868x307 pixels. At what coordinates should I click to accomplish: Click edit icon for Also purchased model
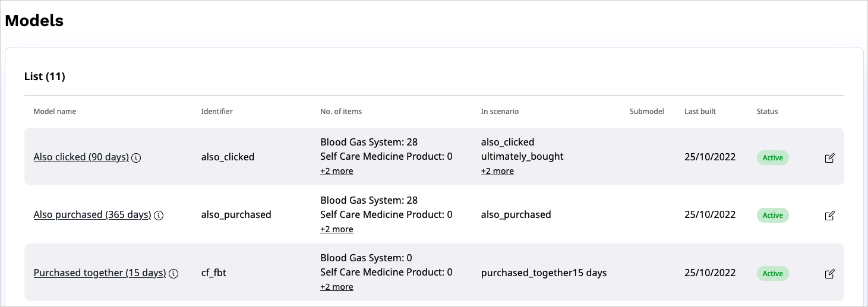[x=830, y=216]
